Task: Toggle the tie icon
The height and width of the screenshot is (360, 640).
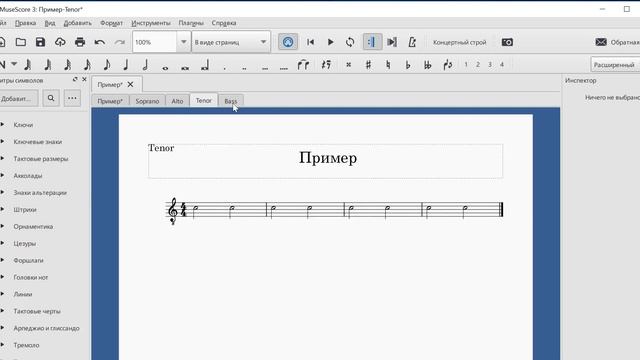Action: [x=303, y=64]
